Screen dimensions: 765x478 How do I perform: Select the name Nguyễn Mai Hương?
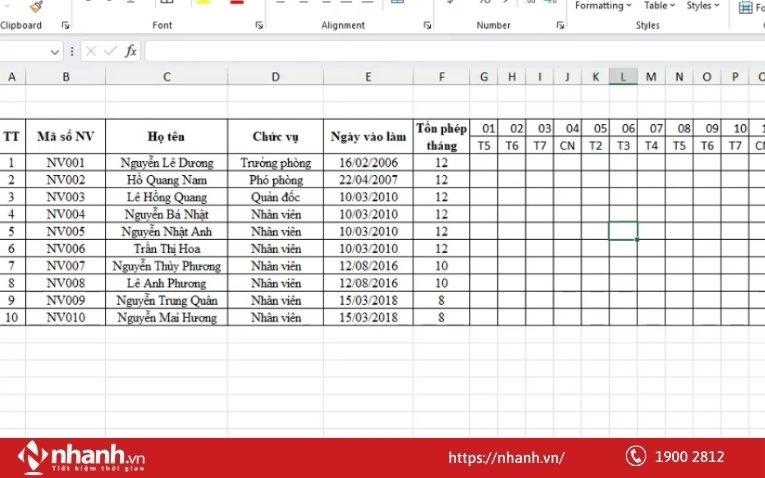166,318
